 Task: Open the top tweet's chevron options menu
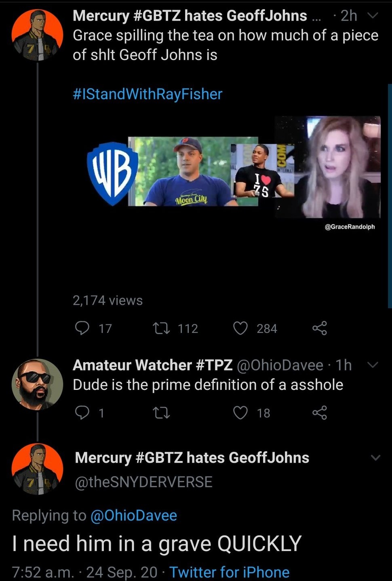[372, 16]
